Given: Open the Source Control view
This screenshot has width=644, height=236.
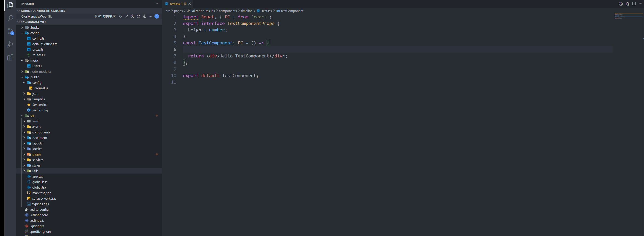Looking at the screenshot, I should tap(10, 31).
